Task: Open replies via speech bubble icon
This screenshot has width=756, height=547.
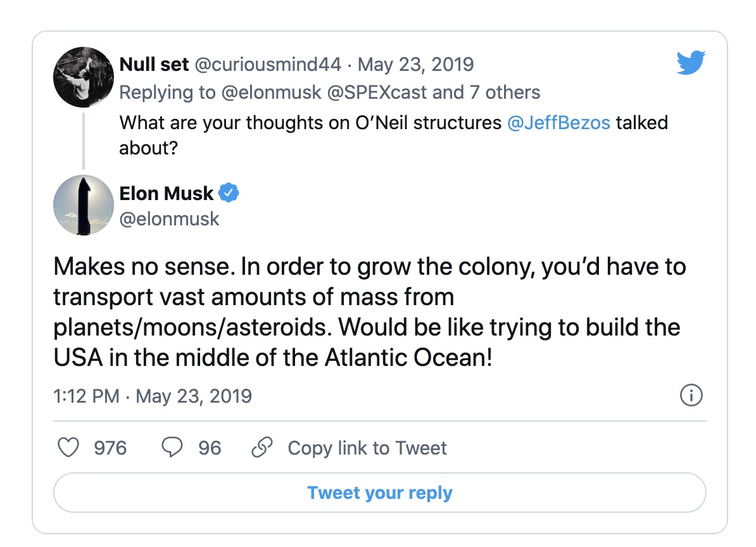Action: [x=172, y=448]
